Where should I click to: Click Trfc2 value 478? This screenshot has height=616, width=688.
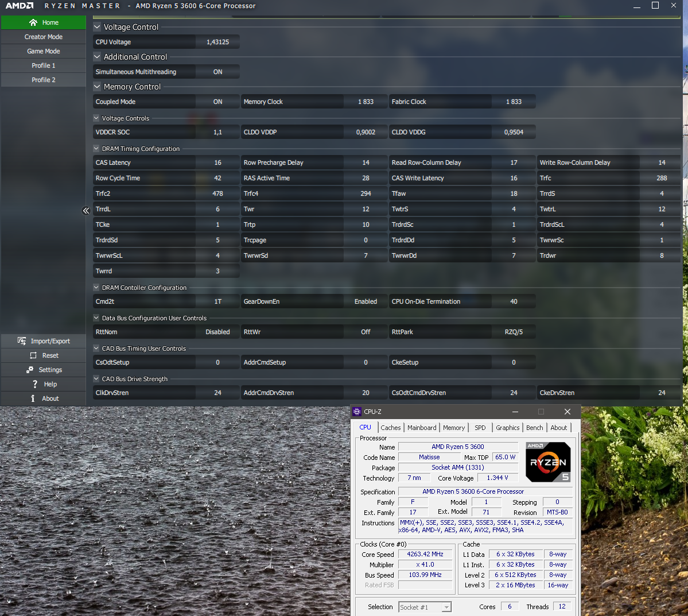click(x=217, y=193)
